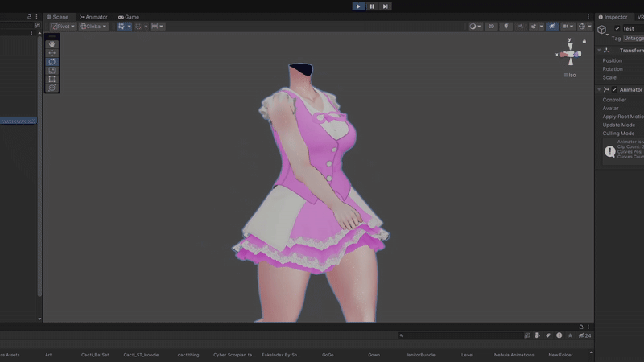Toggle scene lighting with the lightbulb icon
The width and height of the screenshot is (644, 362).
[x=506, y=27]
